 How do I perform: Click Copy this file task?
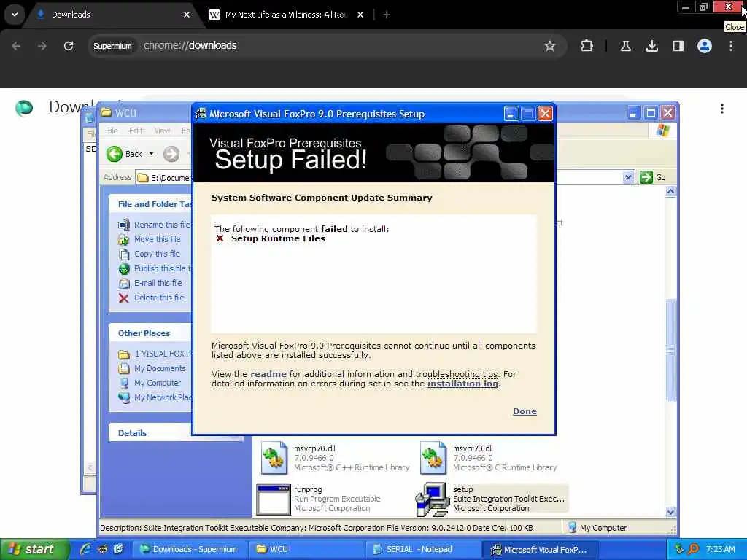click(x=157, y=254)
